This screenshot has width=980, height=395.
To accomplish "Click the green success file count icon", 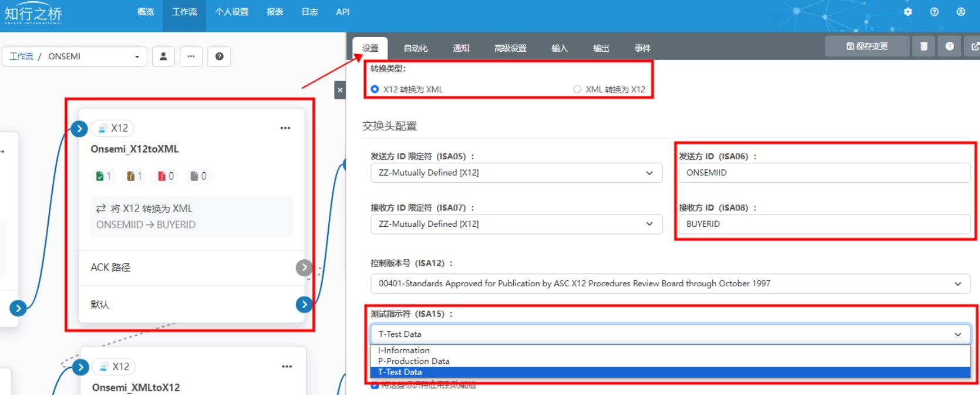I will click(x=100, y=176).
